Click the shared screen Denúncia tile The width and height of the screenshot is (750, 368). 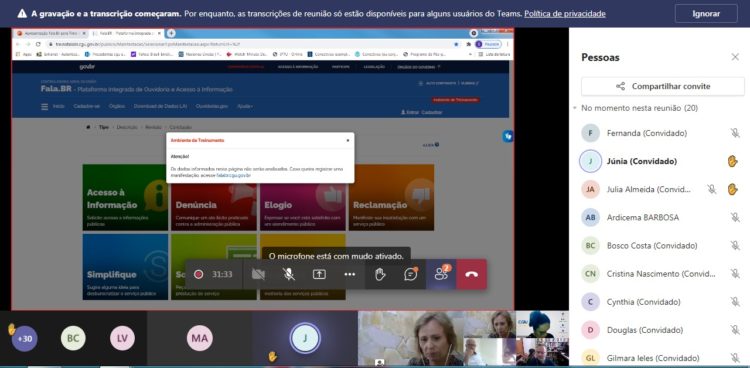click(215, 198)
